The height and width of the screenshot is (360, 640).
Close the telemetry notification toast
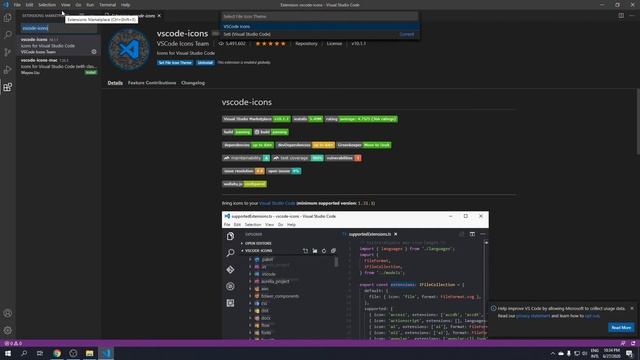632,309
